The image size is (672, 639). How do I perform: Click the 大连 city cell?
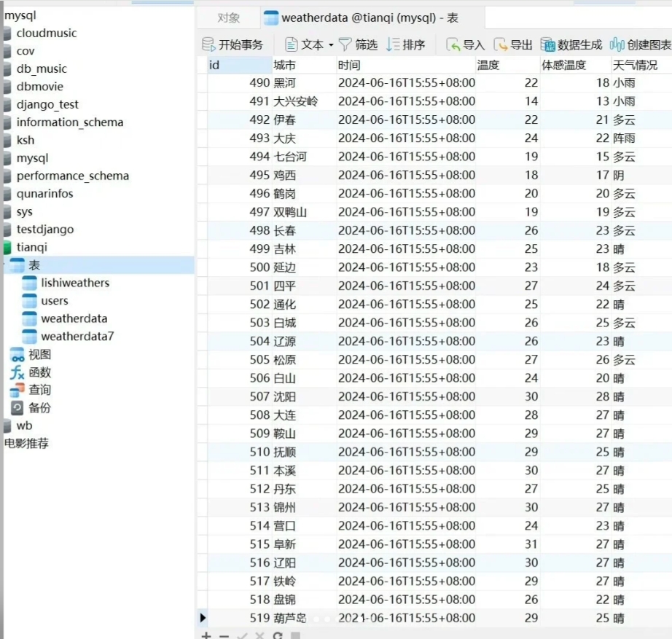(x=304, y=415)
